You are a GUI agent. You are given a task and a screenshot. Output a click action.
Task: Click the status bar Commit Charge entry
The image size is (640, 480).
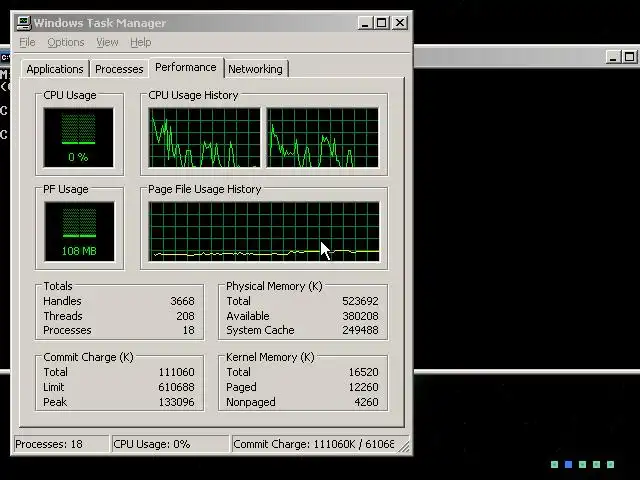[314, 444]
